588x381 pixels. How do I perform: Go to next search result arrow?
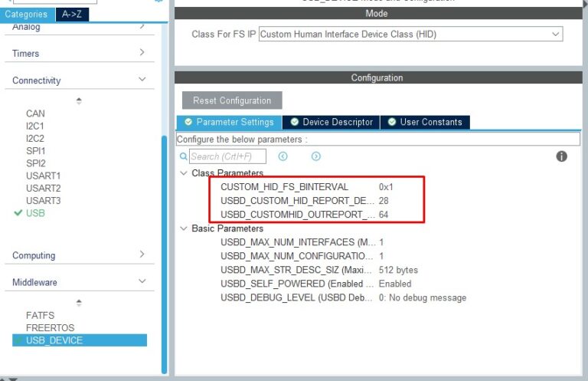pos(315,156)
